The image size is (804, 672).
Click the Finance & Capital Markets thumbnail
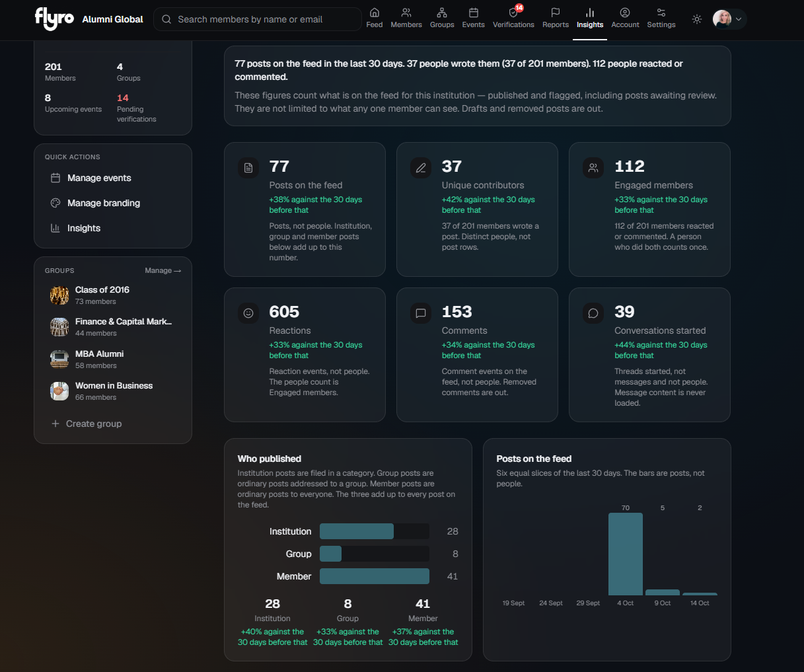tap(59, 327)
